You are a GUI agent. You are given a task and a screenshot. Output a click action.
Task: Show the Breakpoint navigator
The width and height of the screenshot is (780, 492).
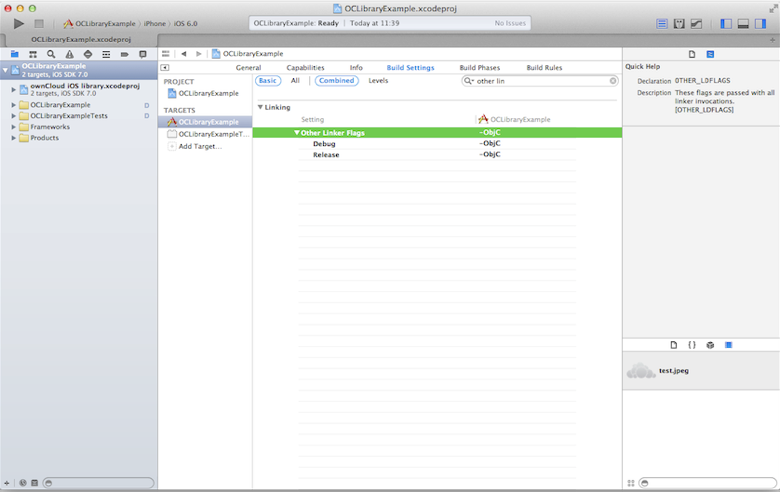pyautogui.click(x=124, y=54)
